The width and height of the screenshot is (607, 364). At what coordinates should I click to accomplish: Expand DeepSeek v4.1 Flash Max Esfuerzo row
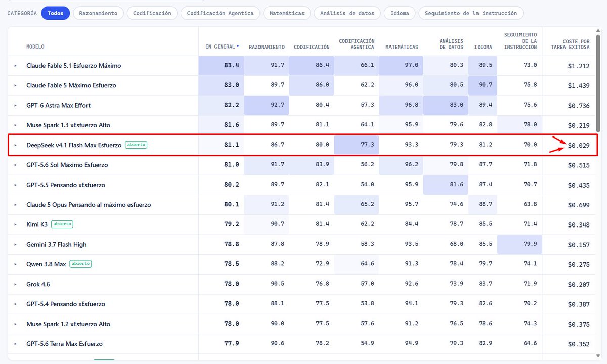point(15,145)
